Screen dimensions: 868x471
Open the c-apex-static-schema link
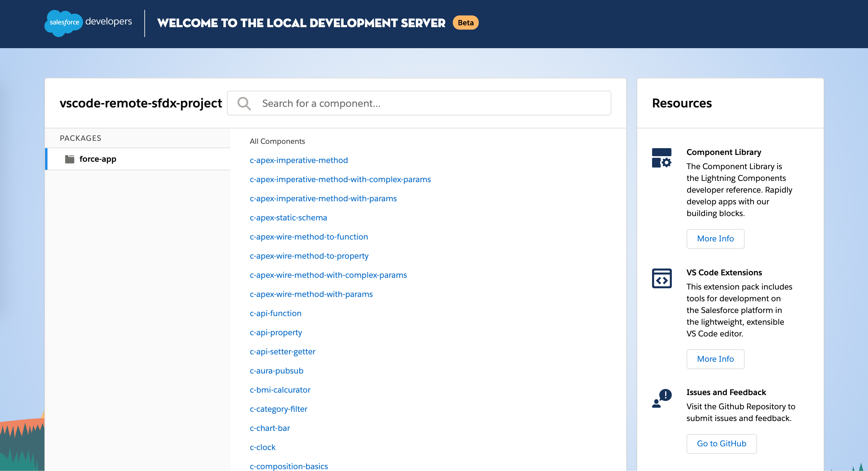coord(288,218)
